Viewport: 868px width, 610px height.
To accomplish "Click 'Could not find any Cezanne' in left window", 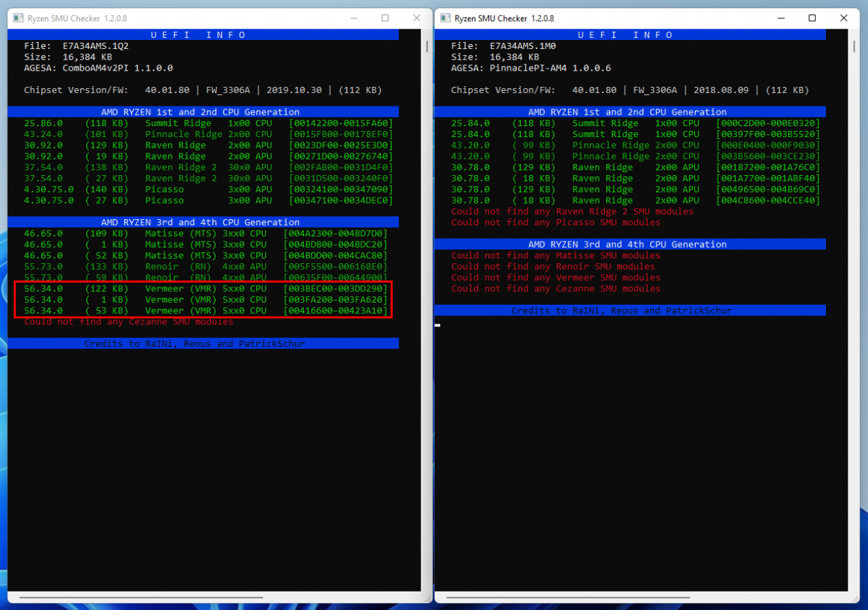I will click(x=128, y=322).
